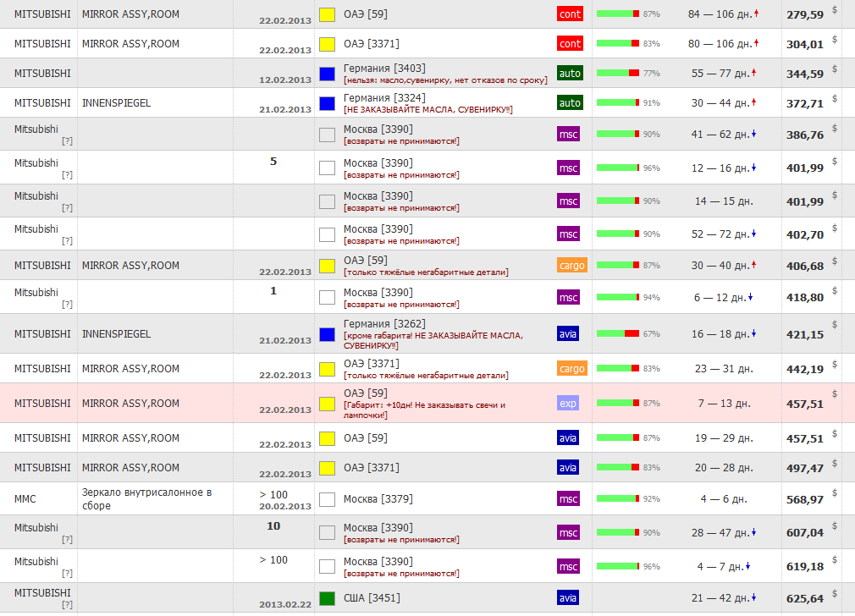Click the delivery time 7 — 13 дн.
The width and height of the screenshot is (855, 616).
pyautogui.click(x=724, y=404)
